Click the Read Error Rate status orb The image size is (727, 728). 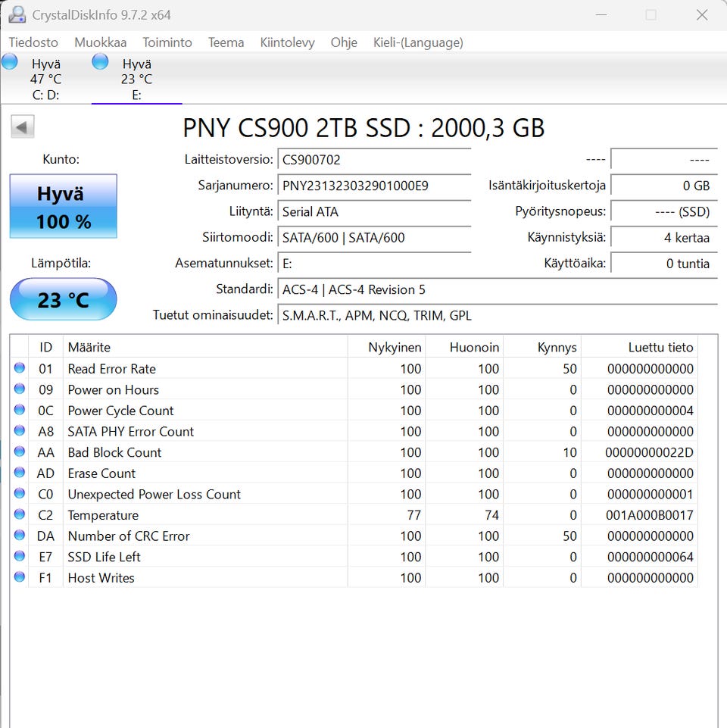(x=19, y=369)
